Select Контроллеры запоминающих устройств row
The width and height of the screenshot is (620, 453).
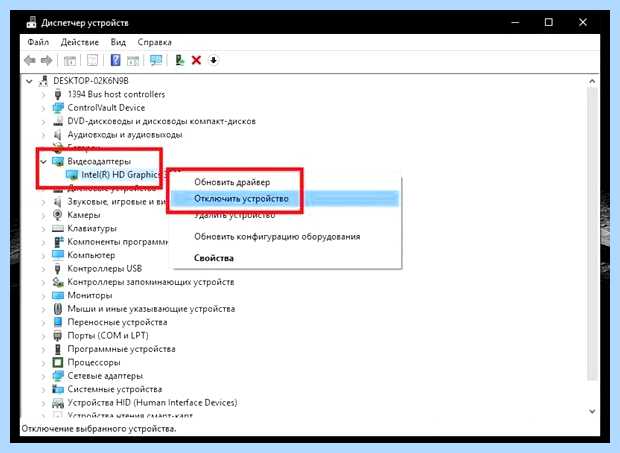tap(151, 282)
